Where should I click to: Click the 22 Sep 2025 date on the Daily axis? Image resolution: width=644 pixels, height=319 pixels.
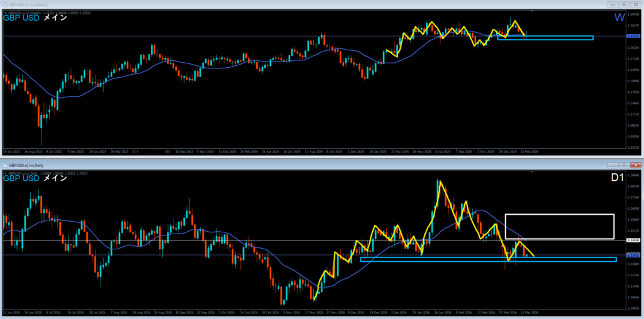206,312
